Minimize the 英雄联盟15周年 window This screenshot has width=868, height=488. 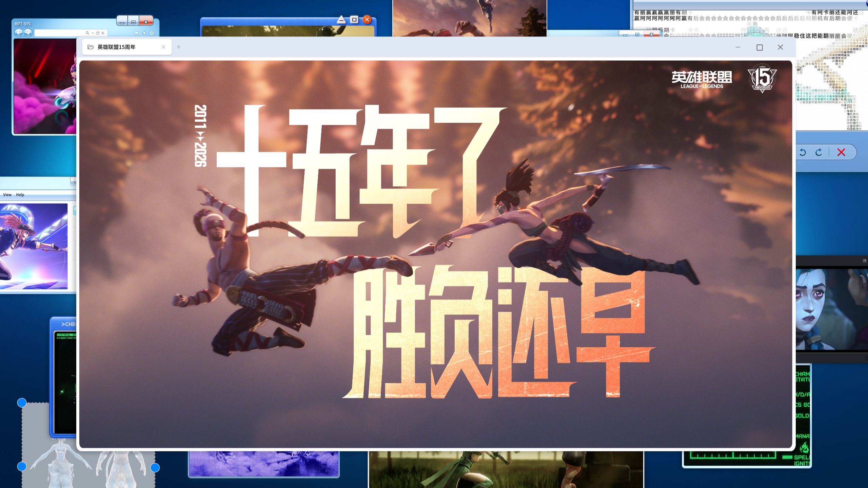pos(738,47)
